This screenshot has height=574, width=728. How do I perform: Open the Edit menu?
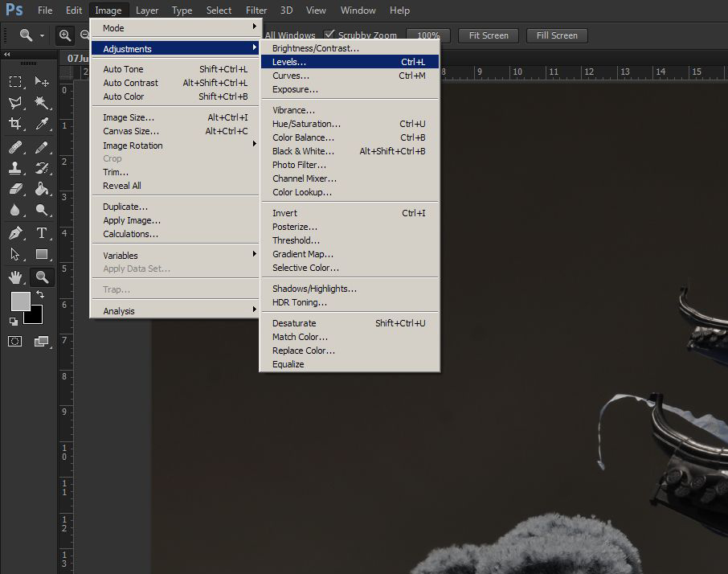(73, 10)
